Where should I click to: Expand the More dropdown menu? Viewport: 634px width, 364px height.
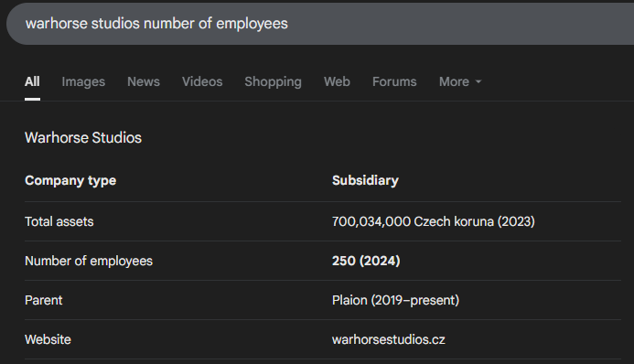point(460,81)
